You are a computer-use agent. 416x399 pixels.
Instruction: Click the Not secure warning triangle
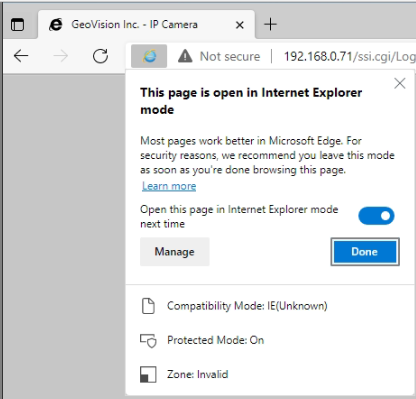pyautogui.click(x=185, y=56)
